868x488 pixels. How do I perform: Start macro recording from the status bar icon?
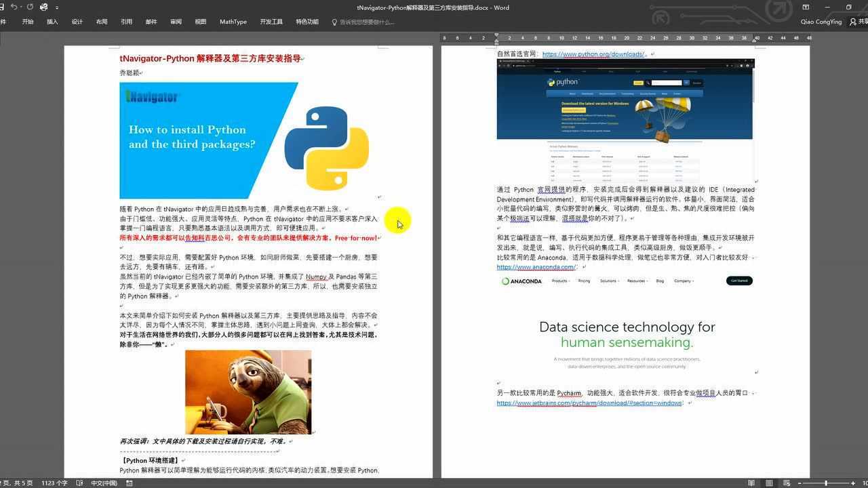pyautogui.click(x=129, y=483)
